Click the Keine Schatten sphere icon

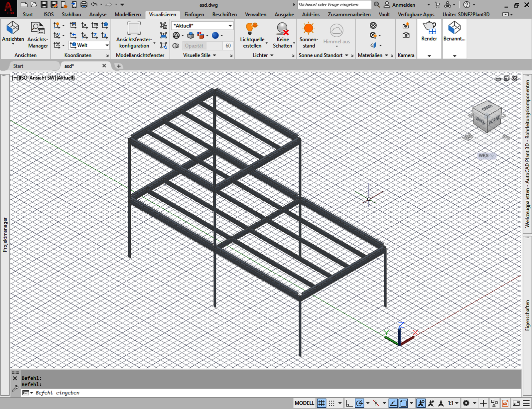coord(283,29)
